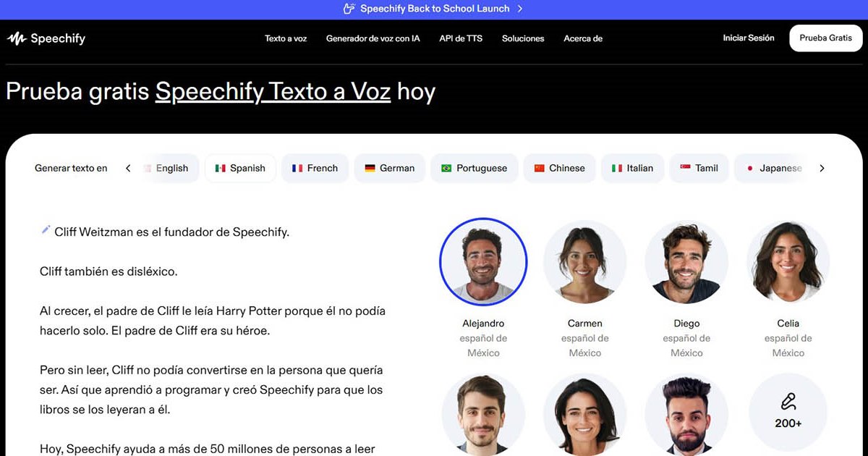Select the Carmen voice avatar
868x456 pixels.
585,262
